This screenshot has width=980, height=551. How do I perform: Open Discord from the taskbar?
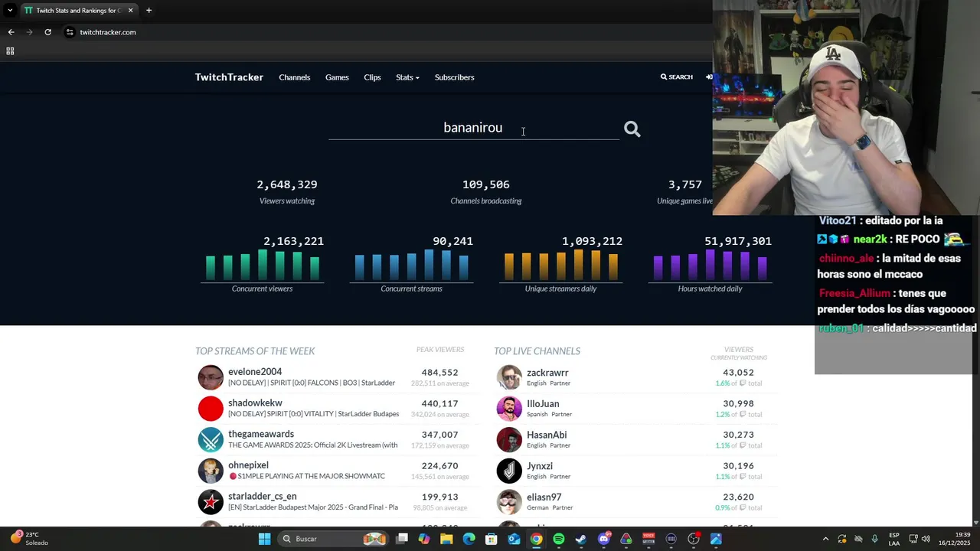(603, 539)
